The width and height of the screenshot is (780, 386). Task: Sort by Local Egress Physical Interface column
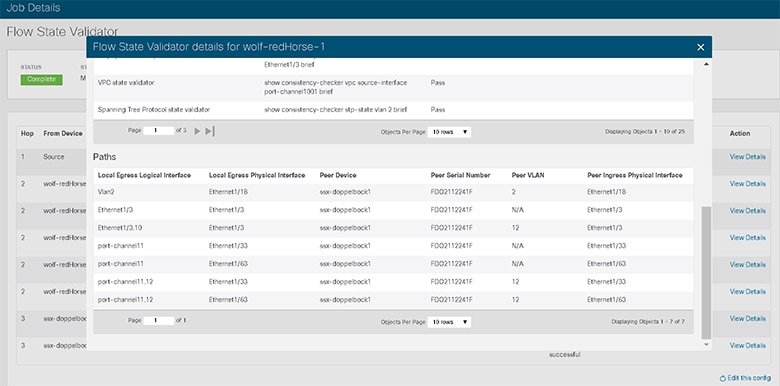257,175
